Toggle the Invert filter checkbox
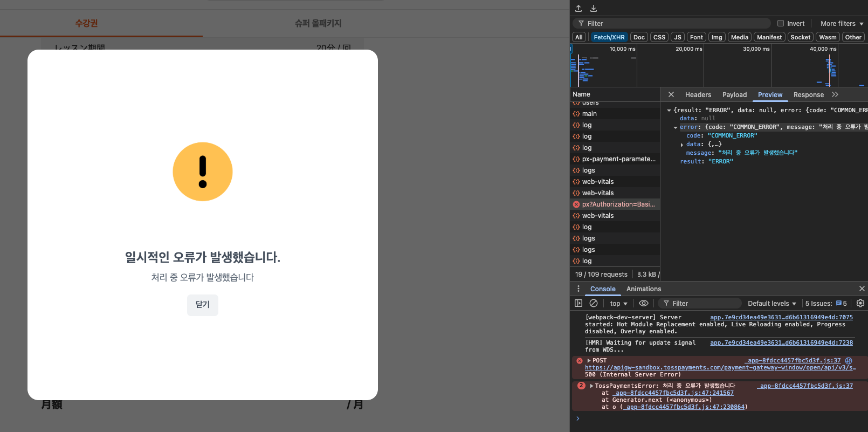Screen dimensions: 868x432 click(781, 23)
